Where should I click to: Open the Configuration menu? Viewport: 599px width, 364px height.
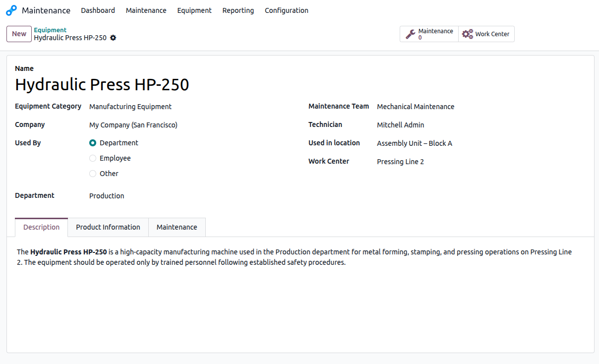287,10
